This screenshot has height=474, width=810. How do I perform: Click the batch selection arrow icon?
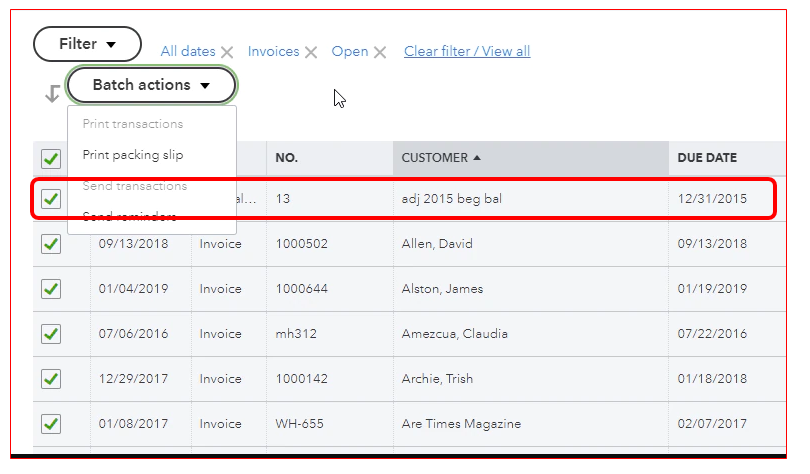point(52,93)
